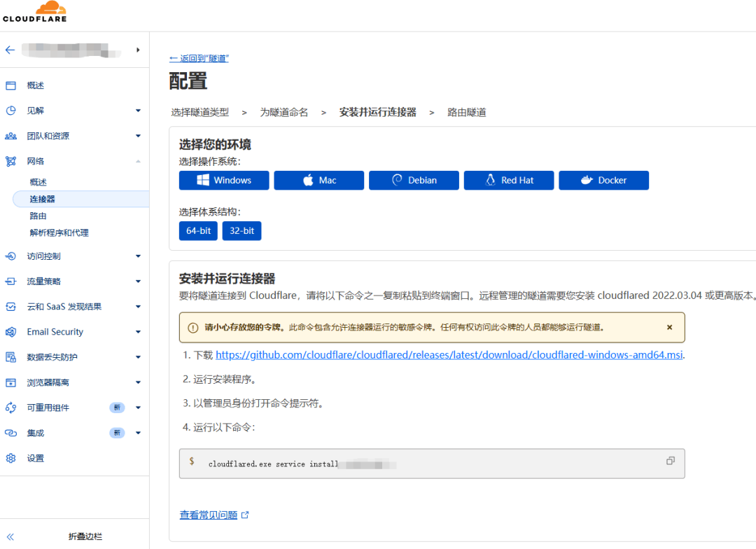Click the 返回到"隧道" back link
Screen dimensions: 756x549
(x=199, y=58)
